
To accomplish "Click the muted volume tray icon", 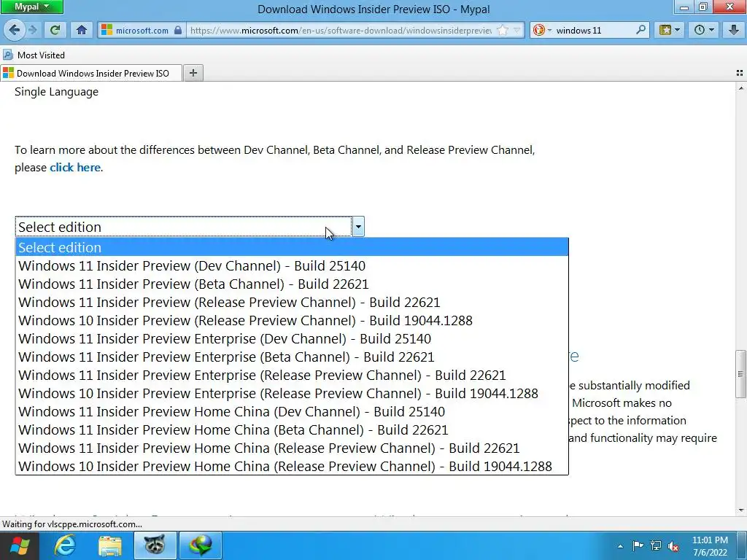I will [x=673, y=545].
